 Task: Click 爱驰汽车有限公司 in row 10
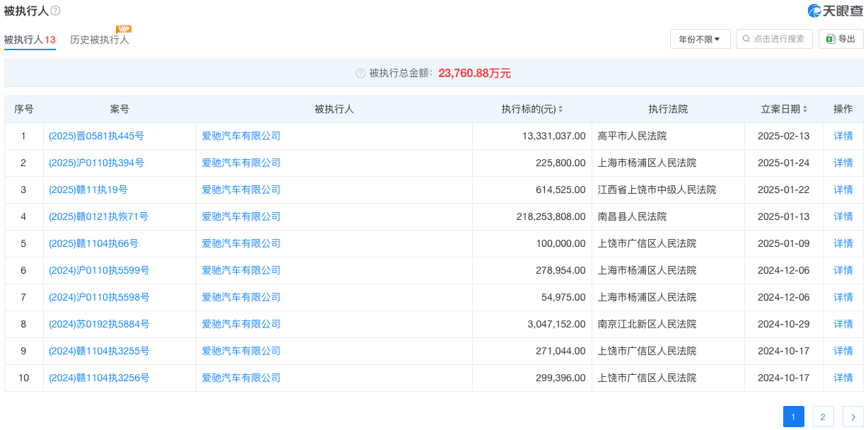click(x=241, y=378)
